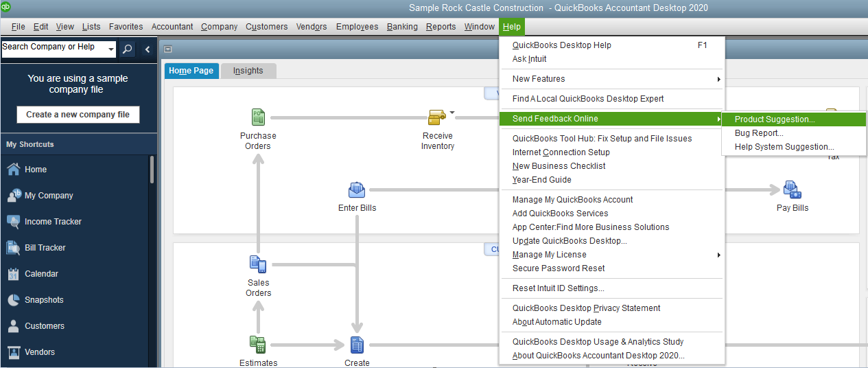This screenshot has height=368, width=868.
Task: Choose Year-End Guide
Action: [x=612, y=180]
